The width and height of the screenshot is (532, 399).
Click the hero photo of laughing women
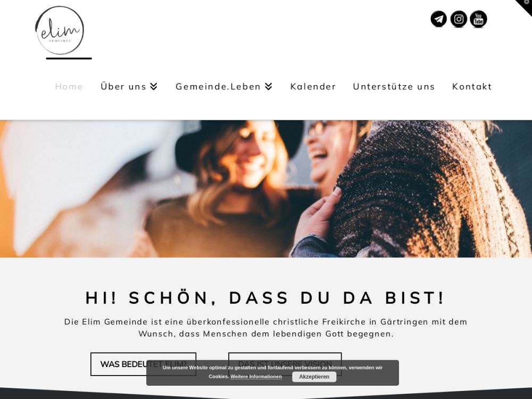click(266, 189)
